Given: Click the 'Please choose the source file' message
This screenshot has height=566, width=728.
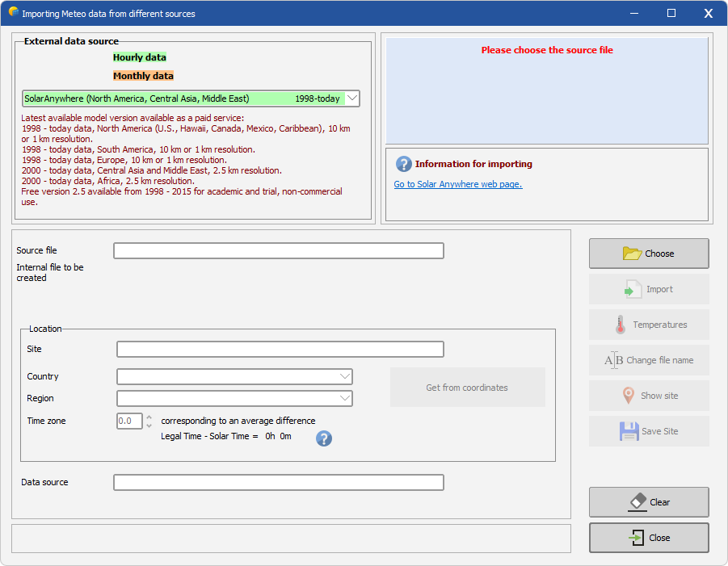Looking at the screenshot, I should [547, 50].
